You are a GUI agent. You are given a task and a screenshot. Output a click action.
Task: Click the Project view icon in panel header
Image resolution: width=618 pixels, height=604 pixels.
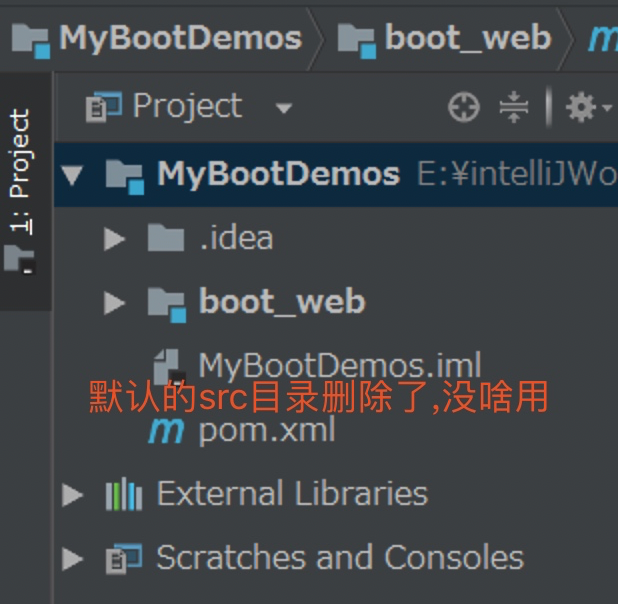104,106
